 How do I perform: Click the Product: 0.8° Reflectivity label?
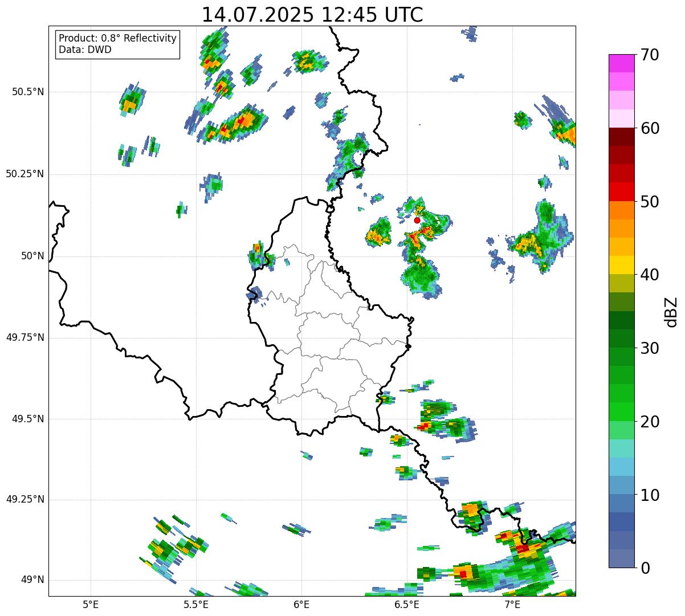pyautogui.click(x=118, y=38)
